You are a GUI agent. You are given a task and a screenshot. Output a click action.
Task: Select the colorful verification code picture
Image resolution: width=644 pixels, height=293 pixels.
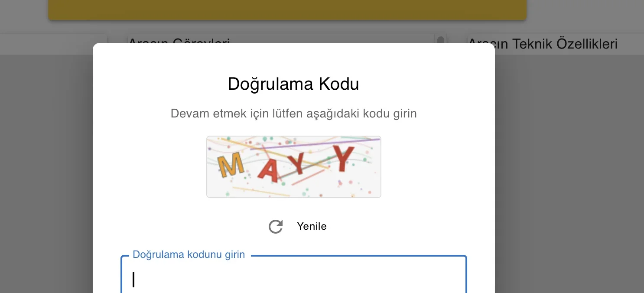293,166
